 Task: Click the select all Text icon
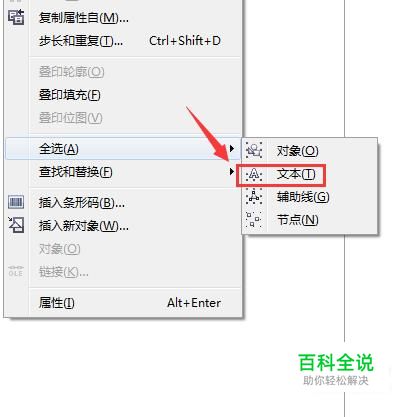click(x=254, y=174)
